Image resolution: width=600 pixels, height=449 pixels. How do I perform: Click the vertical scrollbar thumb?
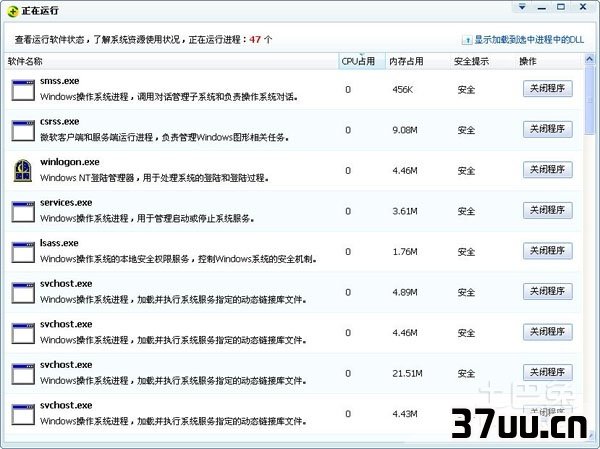pyautogui.click(x=589, y=100)
